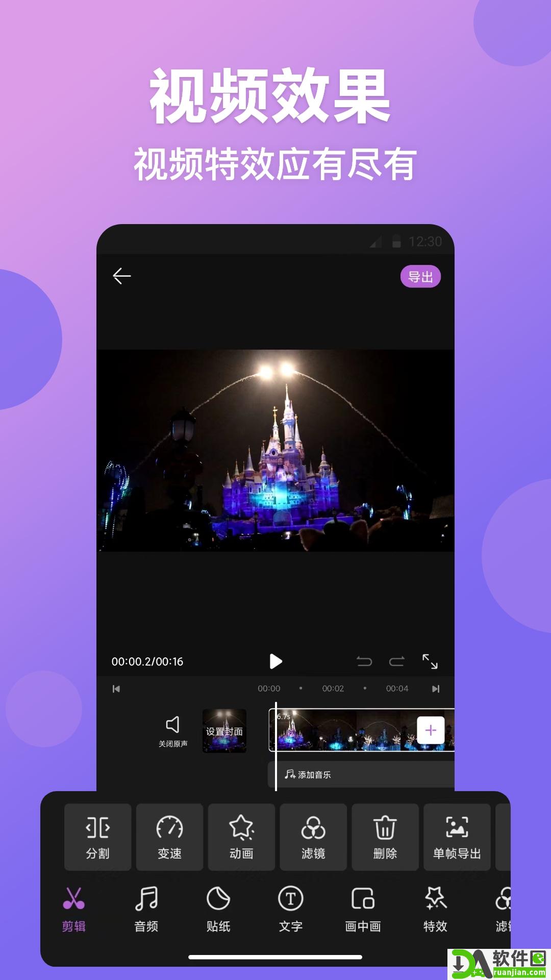
Task: Open the 动画 animation tool
Action: 242,837
